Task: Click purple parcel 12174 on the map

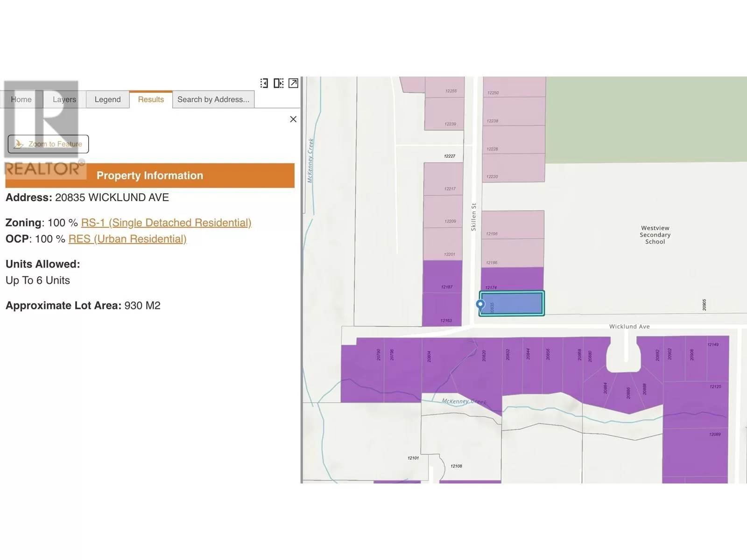Action: [x=512, y=279]
